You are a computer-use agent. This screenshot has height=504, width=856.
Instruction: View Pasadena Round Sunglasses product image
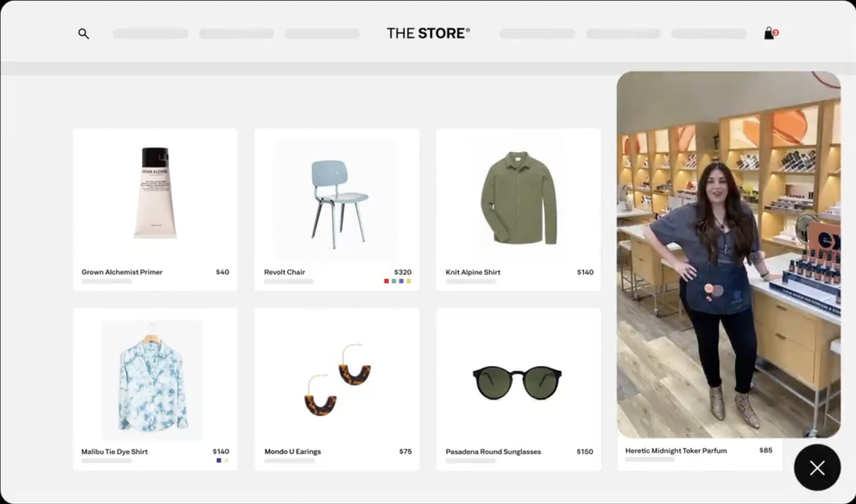click(517, 383)
